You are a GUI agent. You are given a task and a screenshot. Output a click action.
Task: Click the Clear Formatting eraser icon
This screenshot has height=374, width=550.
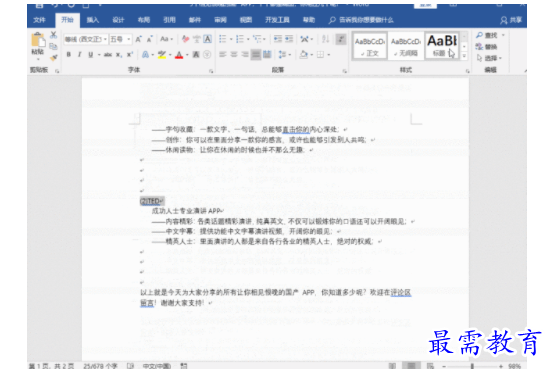pyautogui.click(x=186, y=39)
